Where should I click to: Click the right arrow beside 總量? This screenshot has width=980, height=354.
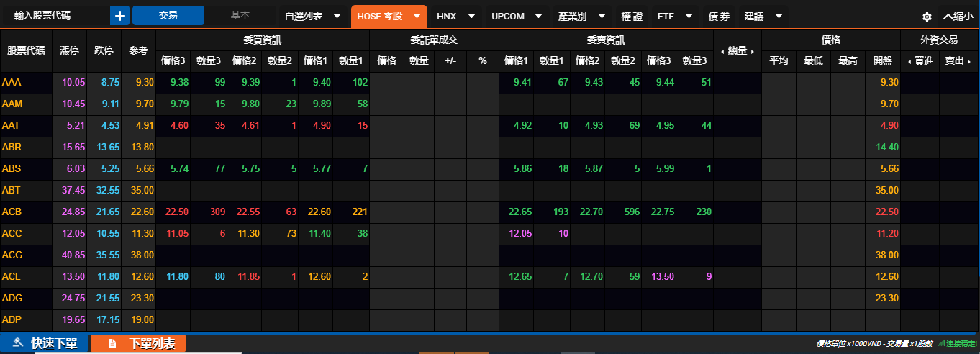tap(753, 51)
